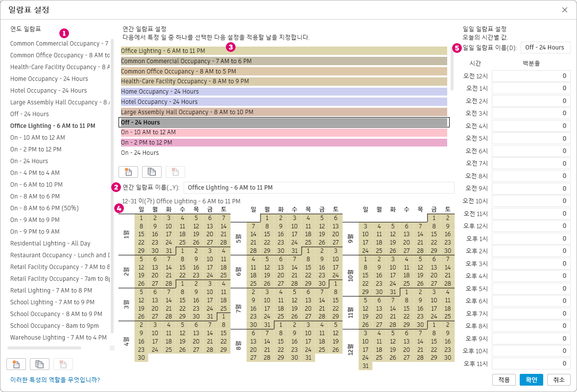This screenshot has width=577, height=392.
Task: Select On - 8 AM to 6 PM (50%)
Action: [x=45, y=208]
